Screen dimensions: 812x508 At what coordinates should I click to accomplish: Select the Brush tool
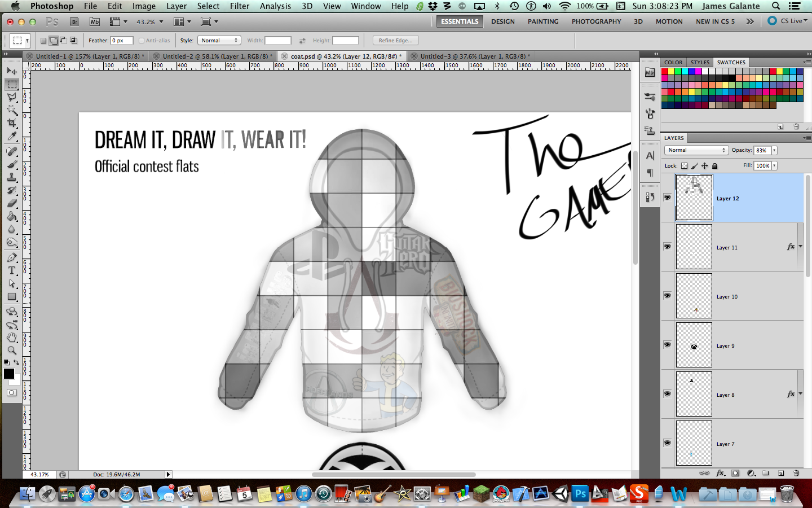pos(12,164)
